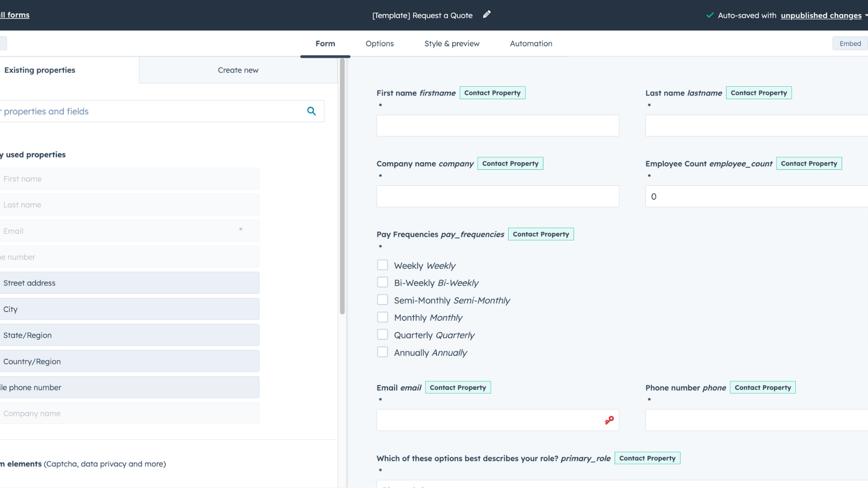Click the First name input field
The width and height of the screenshot is (868, 488).
(497, 126)
